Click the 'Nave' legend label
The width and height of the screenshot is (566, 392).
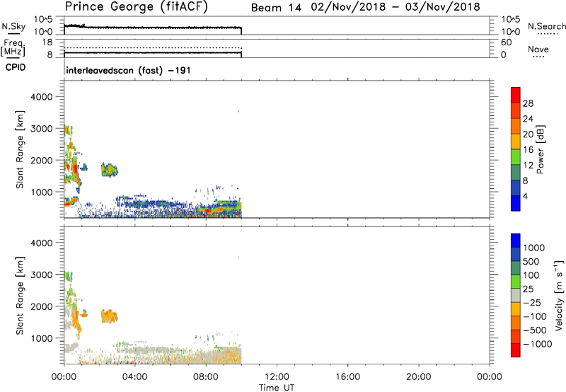pos(538,49)
